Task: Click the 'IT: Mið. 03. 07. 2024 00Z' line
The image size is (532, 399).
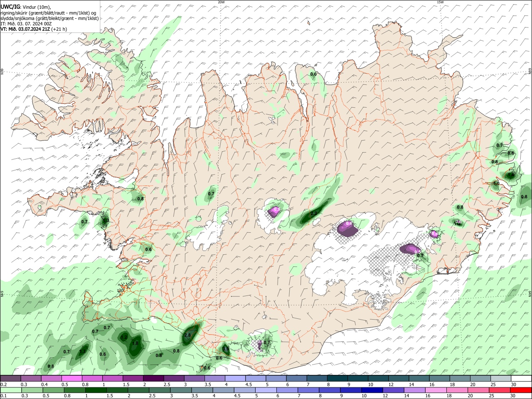Action: tap(26, 24)
